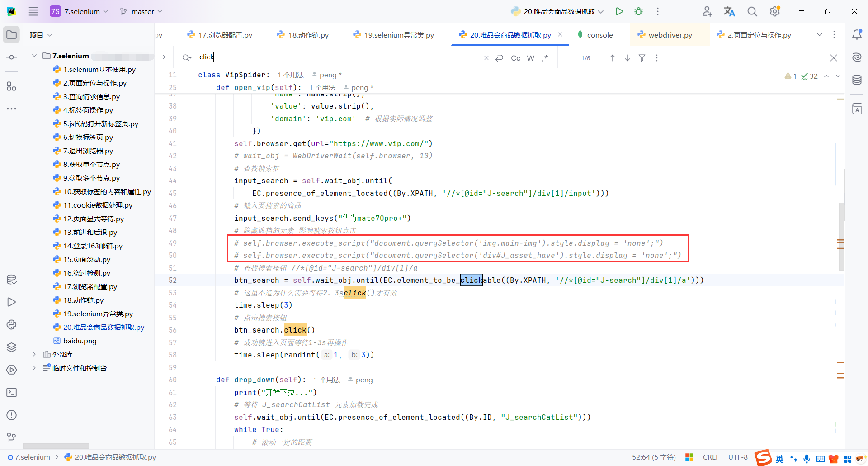Jump to next search occurrence

[627, 58]
